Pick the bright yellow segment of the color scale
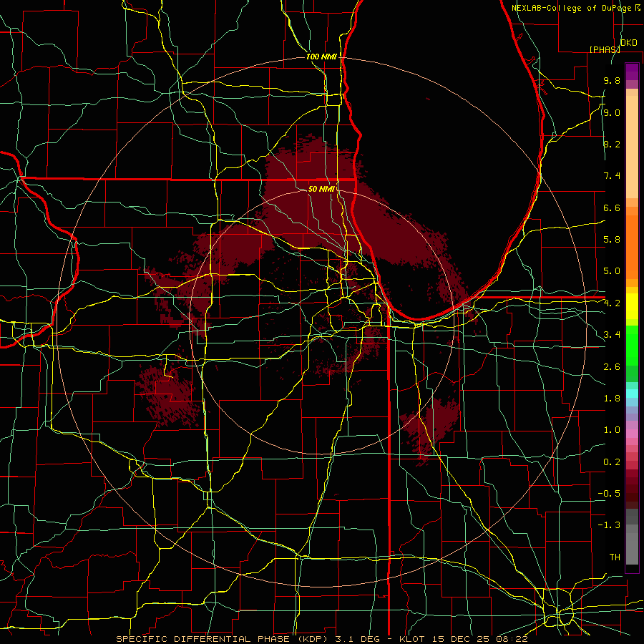Viewport: 644px width, 644px height. click(632, 306)
